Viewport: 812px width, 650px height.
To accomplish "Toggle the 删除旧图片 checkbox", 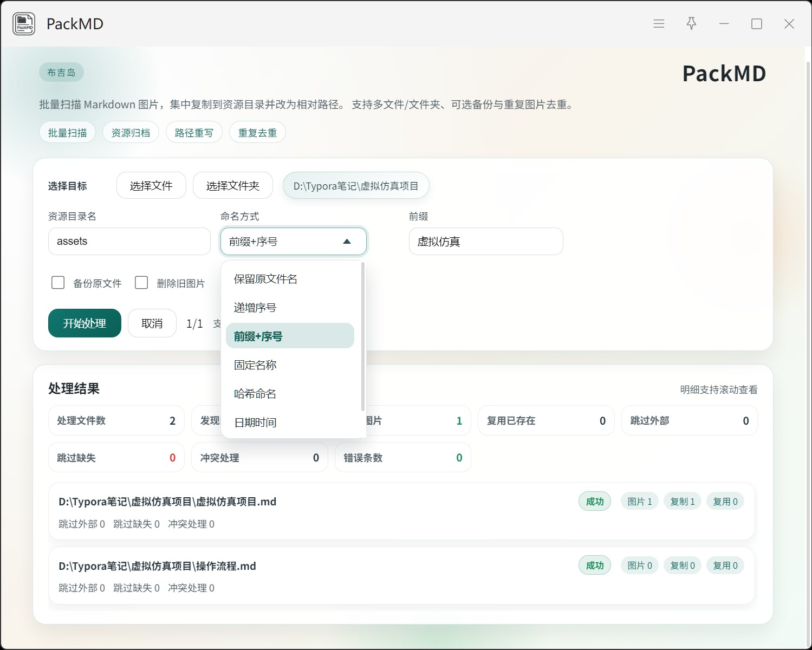I will point(141,283).
